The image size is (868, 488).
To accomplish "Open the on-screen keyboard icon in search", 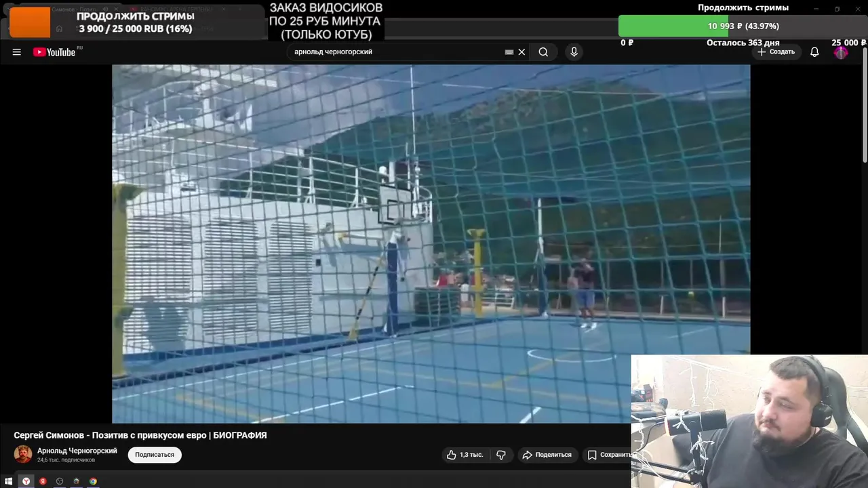I will 509,52.
